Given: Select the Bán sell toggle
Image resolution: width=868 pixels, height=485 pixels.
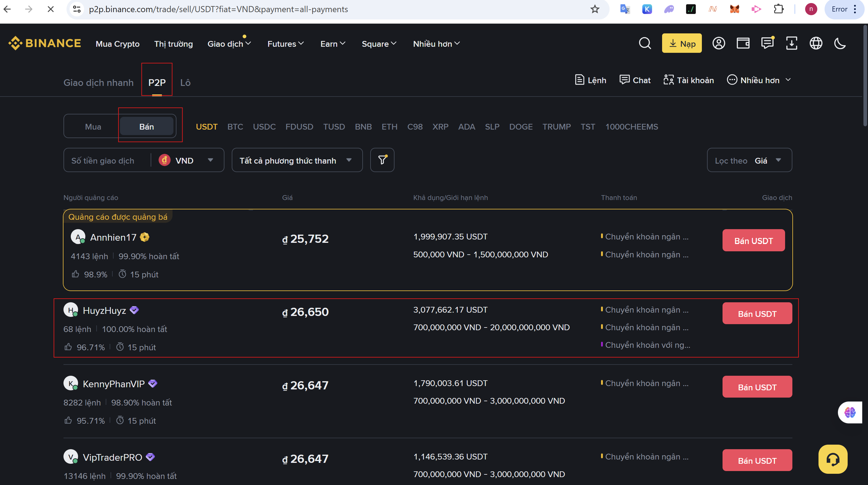Looking at the screenshot, I should coord(147,127).
